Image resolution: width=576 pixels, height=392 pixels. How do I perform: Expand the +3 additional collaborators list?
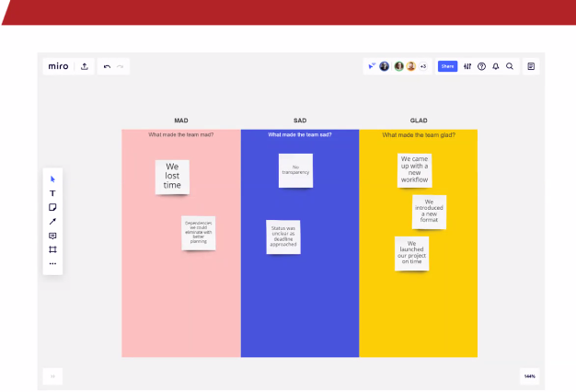tap(423, 66)
